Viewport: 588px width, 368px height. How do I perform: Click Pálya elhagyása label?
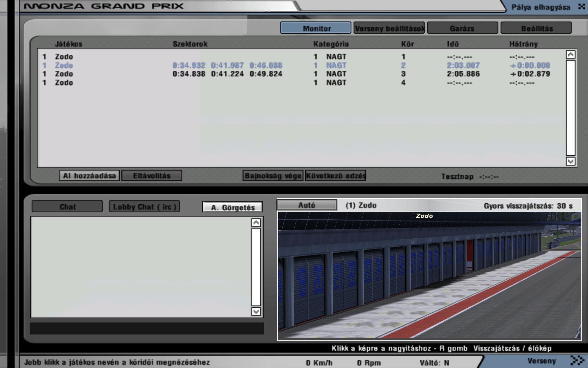pos(541,7)
